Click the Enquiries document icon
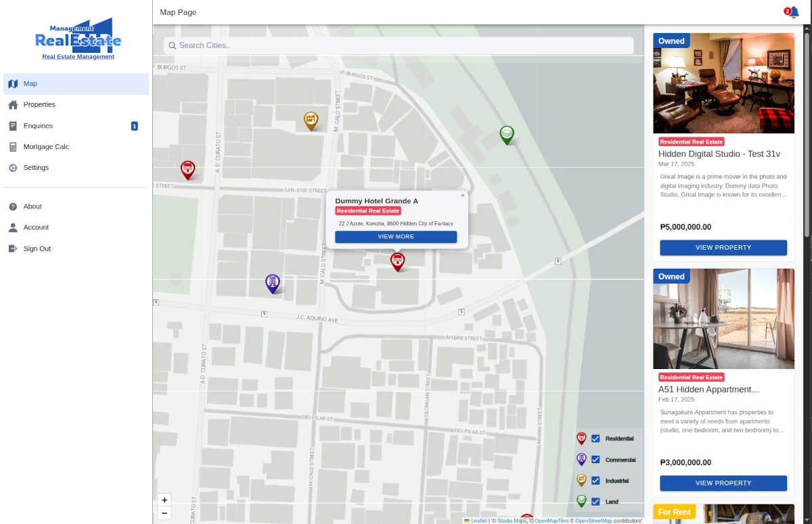 13,126
